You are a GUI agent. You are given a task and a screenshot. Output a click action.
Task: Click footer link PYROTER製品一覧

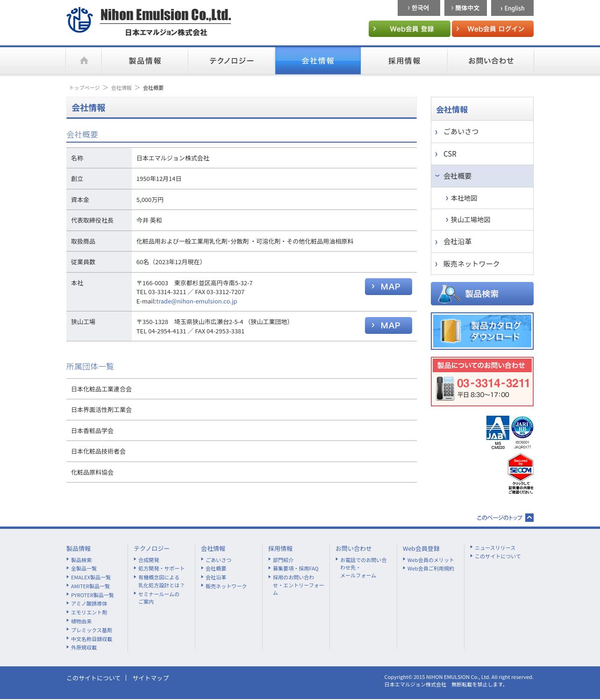(x=93, y=595)
